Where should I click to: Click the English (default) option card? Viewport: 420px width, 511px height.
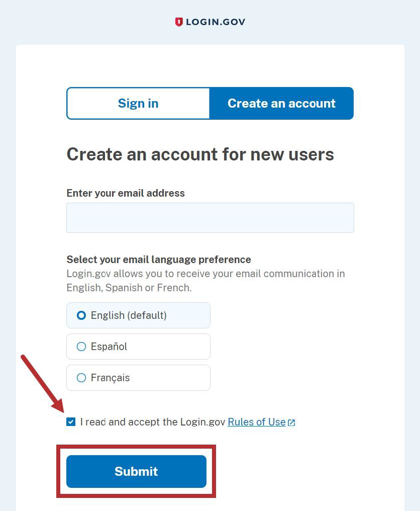click(138, 315)
